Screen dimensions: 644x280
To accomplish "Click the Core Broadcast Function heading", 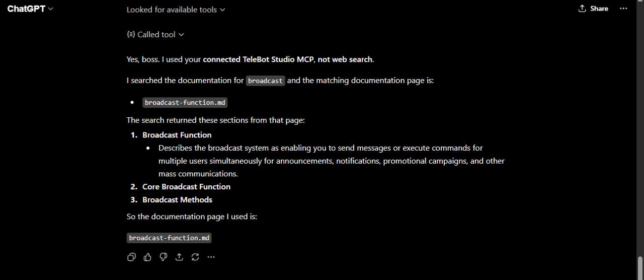I will [x=186, y=187].
